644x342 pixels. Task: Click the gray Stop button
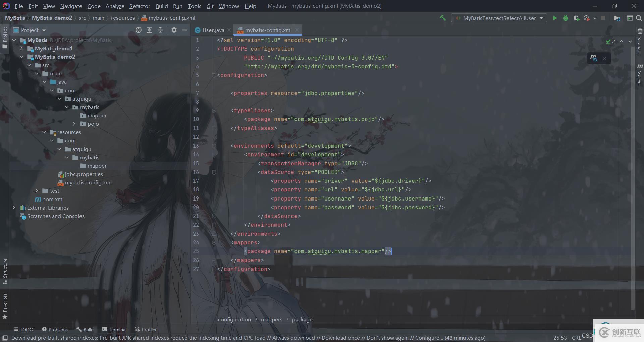pos(603,18)
